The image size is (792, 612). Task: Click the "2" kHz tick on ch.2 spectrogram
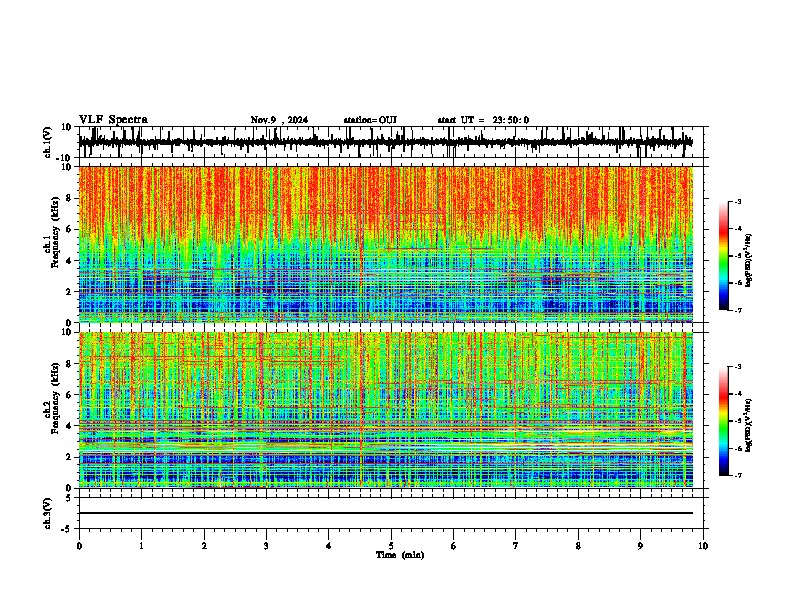[x=70, y=457]
